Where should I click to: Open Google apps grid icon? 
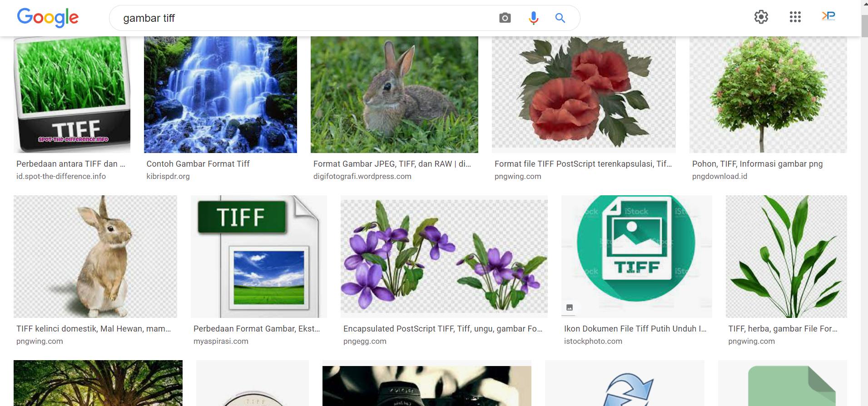[x=795, y=17]
